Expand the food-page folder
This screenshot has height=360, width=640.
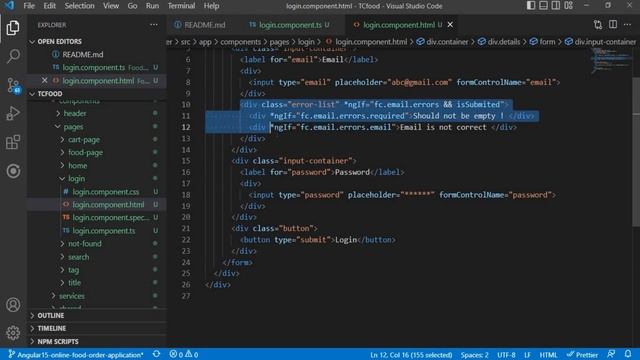pyautogui.click(x=85, y=152)
